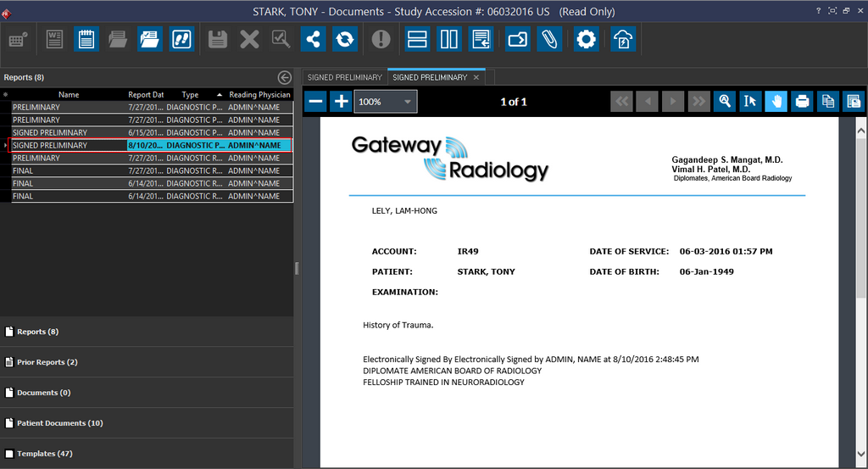
Task: Close the active SIGNED PRELIMINARY tab
Action: [476, 77]
